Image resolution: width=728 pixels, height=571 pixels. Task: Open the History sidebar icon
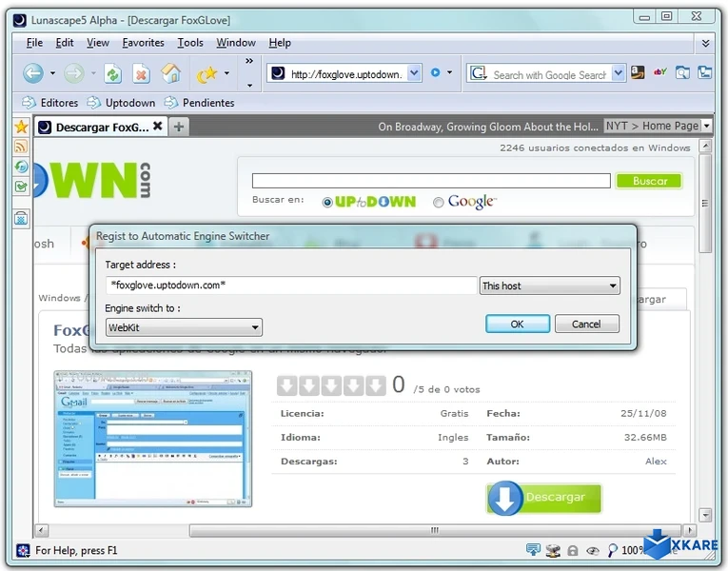21,167
